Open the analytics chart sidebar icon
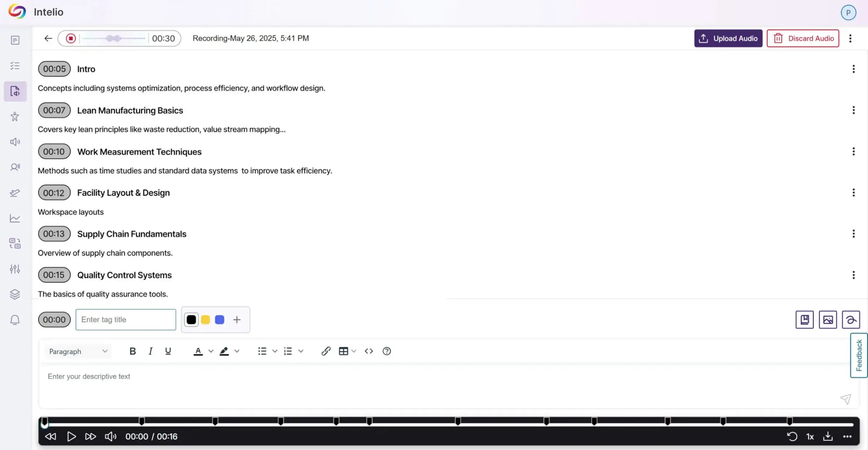Screen dimensions: 868x450 pos(15,218)
